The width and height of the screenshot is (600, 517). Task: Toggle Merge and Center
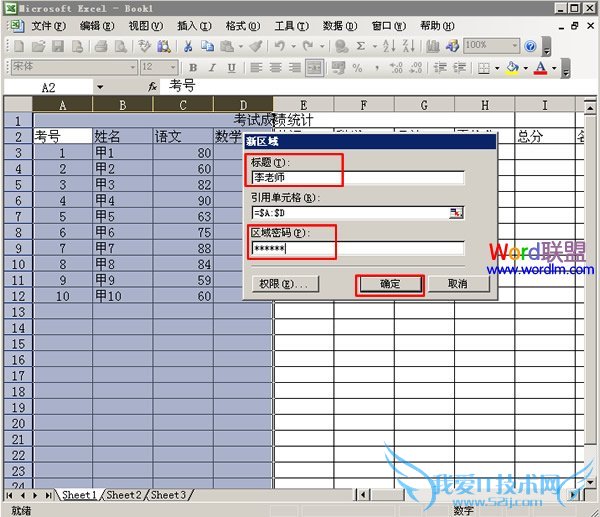315,68
